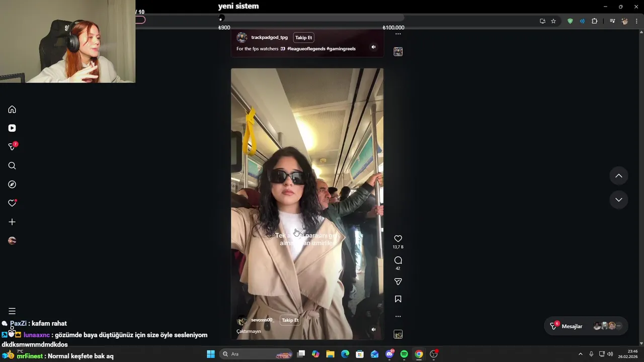Install app icon in Chrome address bar
This screenshot has height=362, width=644.
click(542, 21)
